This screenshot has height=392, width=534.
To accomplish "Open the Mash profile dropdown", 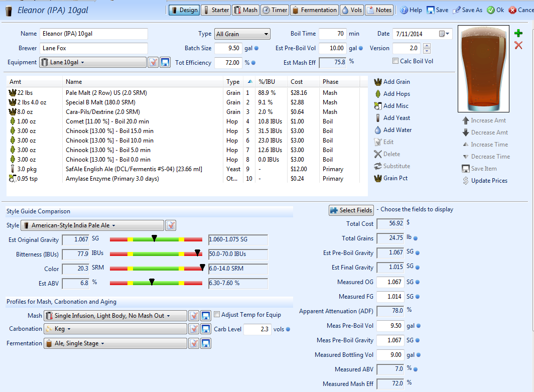I will click(115, 316).
